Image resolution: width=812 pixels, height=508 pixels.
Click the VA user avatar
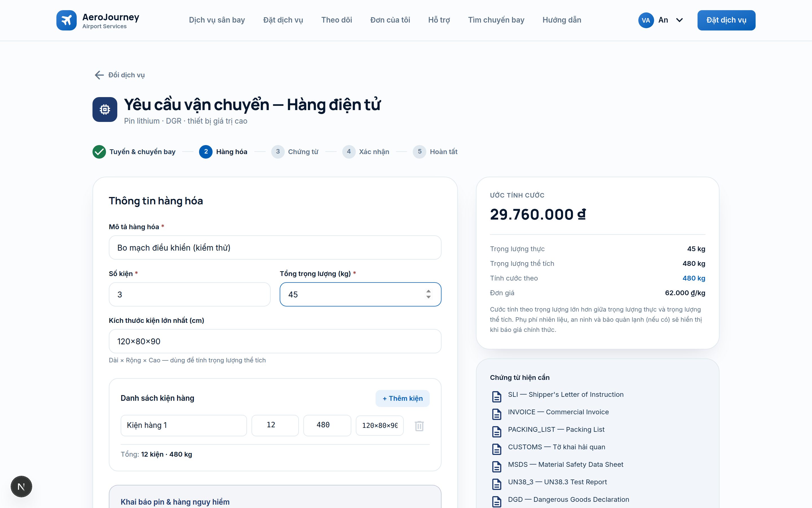[x=646, y=20]
